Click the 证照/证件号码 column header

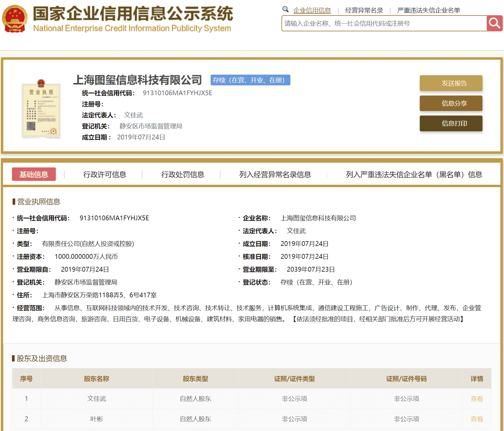406,379
